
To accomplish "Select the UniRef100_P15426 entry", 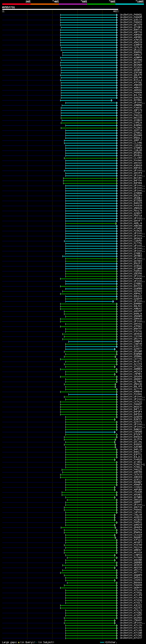I will click(131, 231).
